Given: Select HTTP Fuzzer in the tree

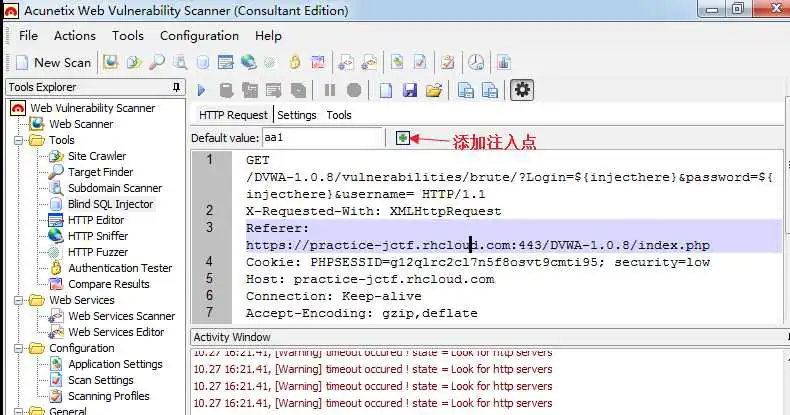Looking at the screenshot, I should click(x=98, y=252).
